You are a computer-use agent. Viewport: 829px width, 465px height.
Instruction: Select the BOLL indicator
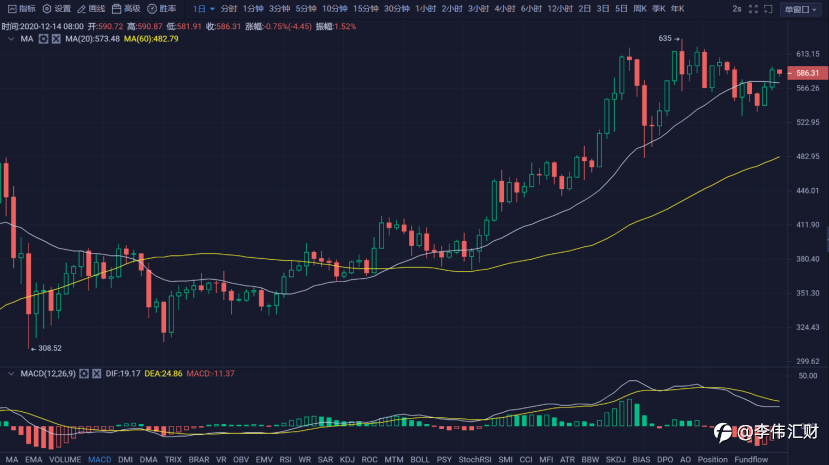pos(420,459)
